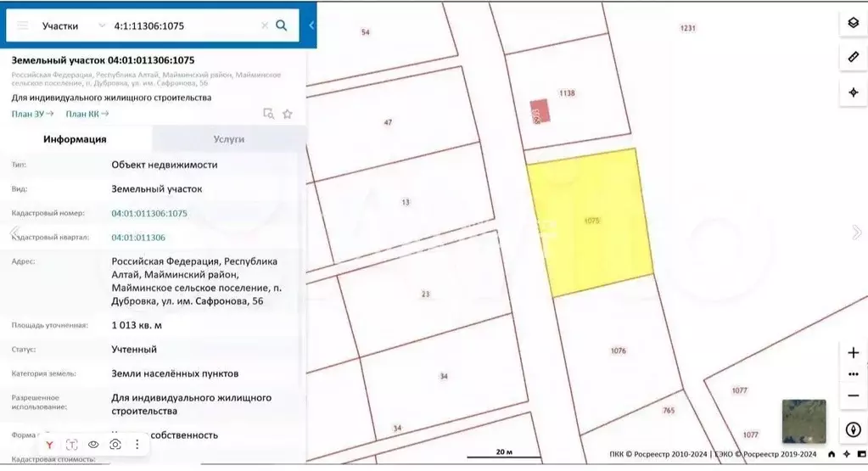This screenshot has height=471, width=868.
Task: Select the ruler measurement tool
Action: coord(853,58)
